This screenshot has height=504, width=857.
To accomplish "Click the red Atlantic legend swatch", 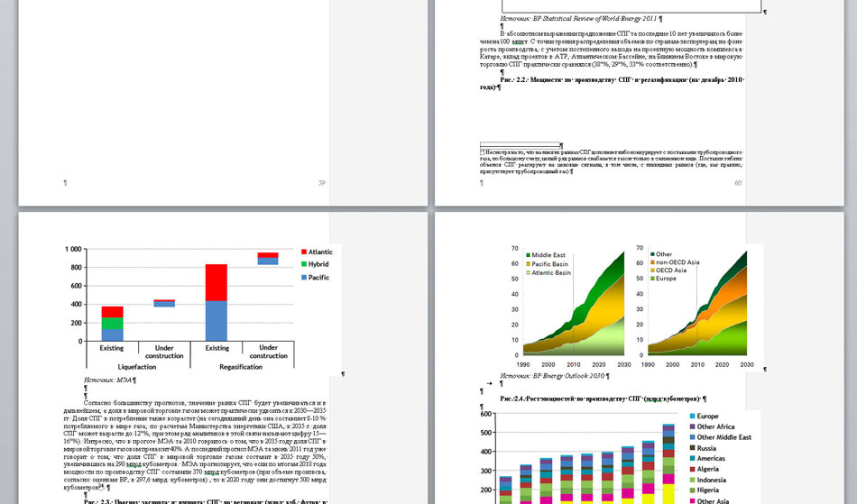I will pos(302,252).
